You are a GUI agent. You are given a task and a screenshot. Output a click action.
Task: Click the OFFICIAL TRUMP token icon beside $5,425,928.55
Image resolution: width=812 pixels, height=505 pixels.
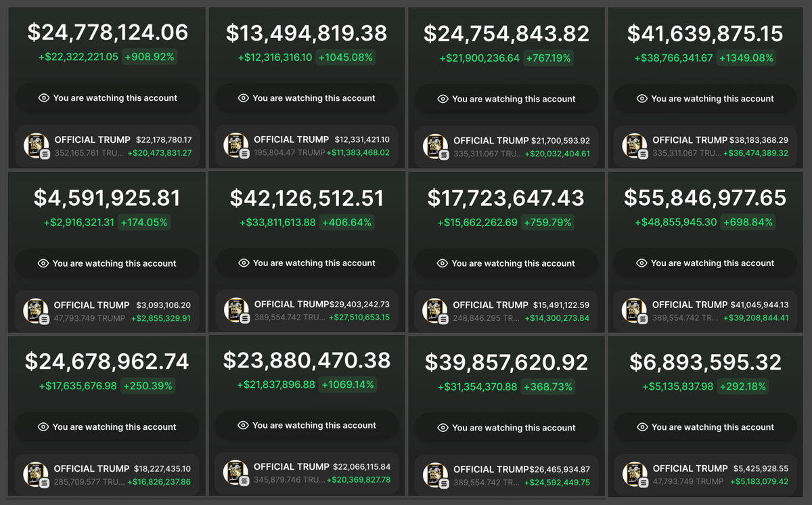(634, 475)
